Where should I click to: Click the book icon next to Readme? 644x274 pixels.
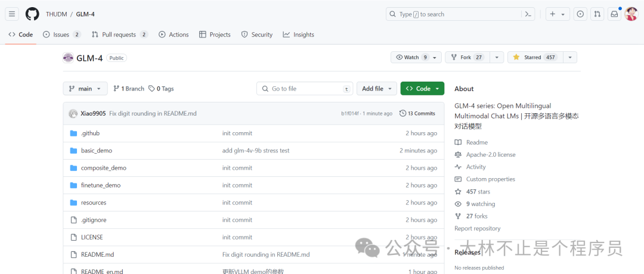click(458, 142)
